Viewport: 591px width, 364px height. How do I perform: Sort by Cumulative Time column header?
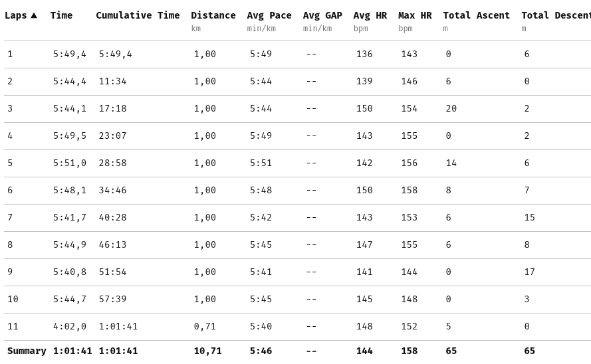138,15
